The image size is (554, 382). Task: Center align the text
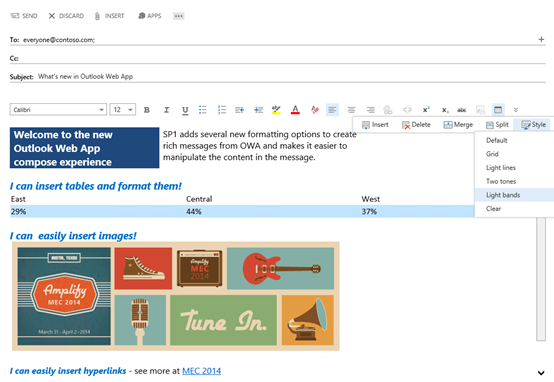tap(351, 110)
